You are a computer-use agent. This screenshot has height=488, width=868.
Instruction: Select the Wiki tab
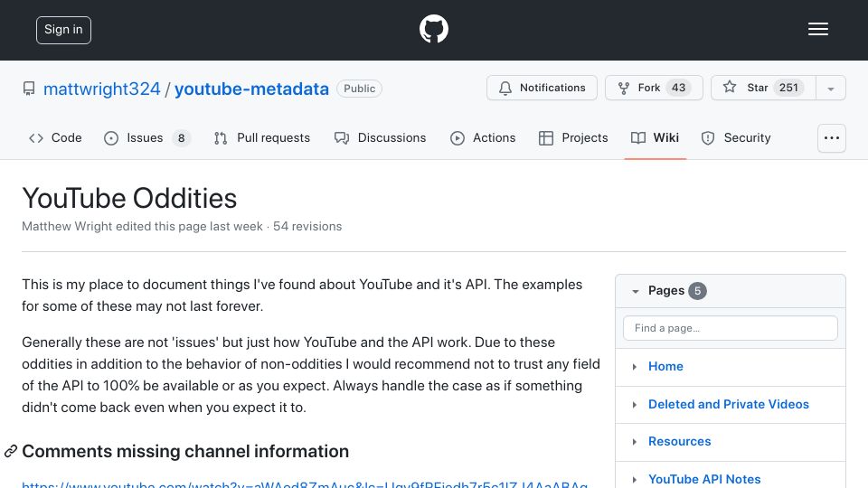click(x=655, y=137)
